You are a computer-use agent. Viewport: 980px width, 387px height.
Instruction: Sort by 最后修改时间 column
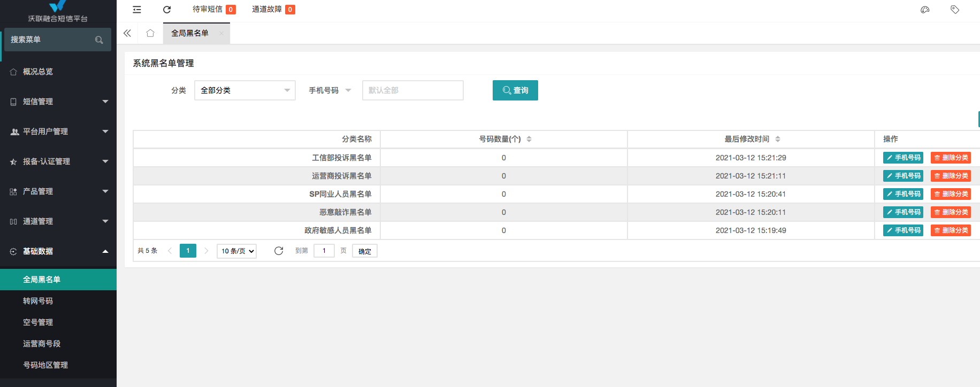click(x=777, y=139)
